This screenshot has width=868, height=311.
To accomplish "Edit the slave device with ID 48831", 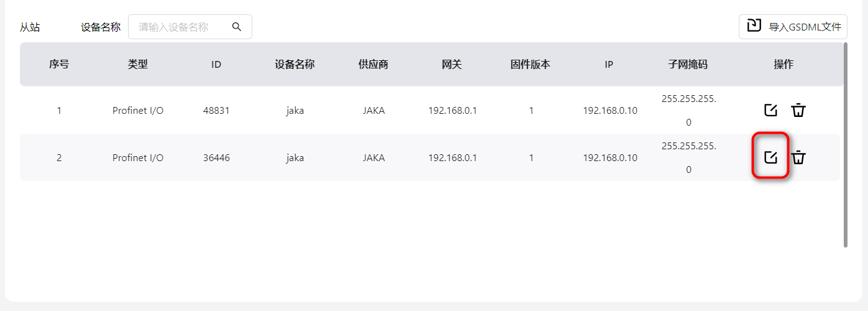I will pyautogui.click(x=770, y=110).
